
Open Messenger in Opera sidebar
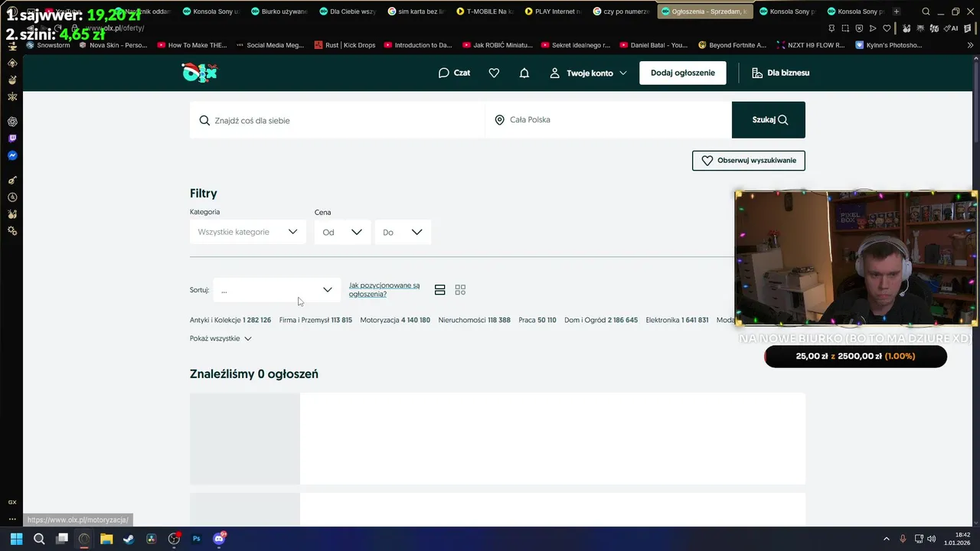point(12,155)
